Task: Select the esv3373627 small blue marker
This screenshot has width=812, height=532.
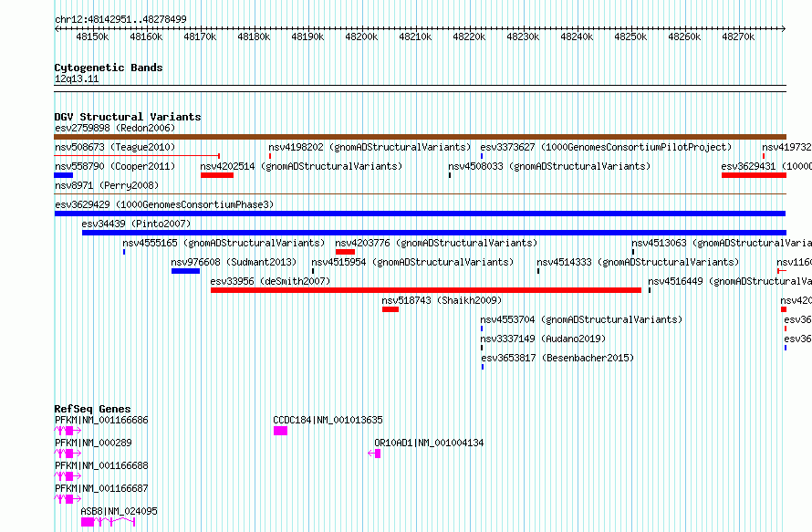Action: [482, 156]
